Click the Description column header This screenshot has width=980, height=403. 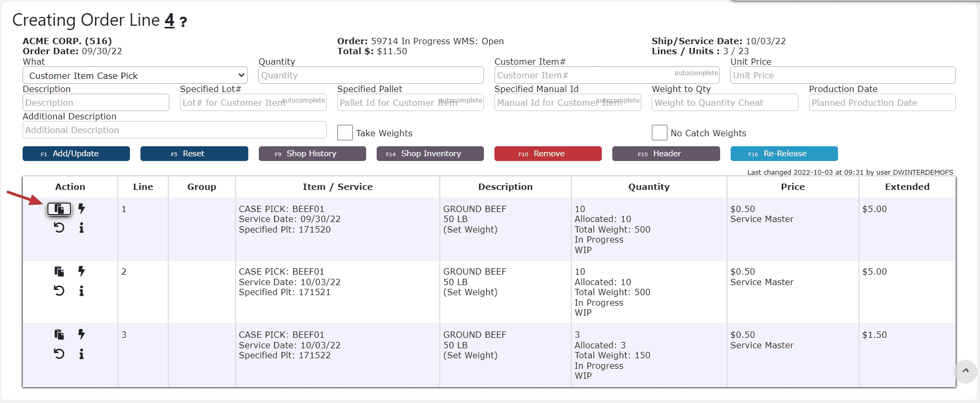(x=506, y=187)
